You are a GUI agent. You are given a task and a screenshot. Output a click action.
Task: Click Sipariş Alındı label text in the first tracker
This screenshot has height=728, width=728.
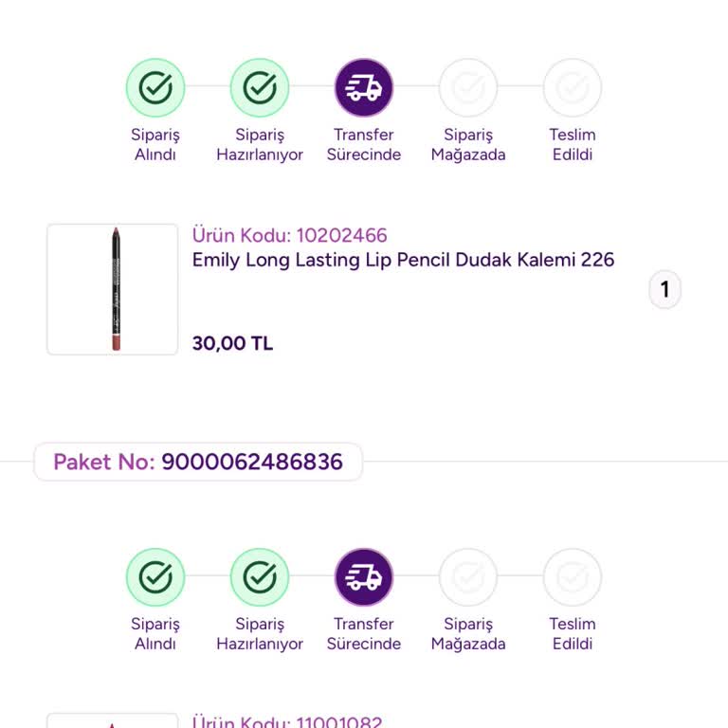pos(155,145)
